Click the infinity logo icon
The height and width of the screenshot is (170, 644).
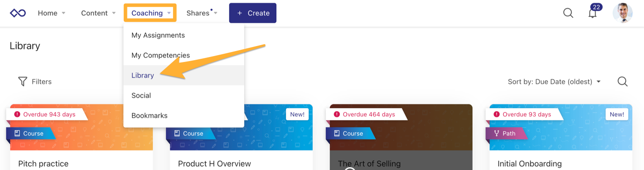pyautogui.click(x=18, y=13)
